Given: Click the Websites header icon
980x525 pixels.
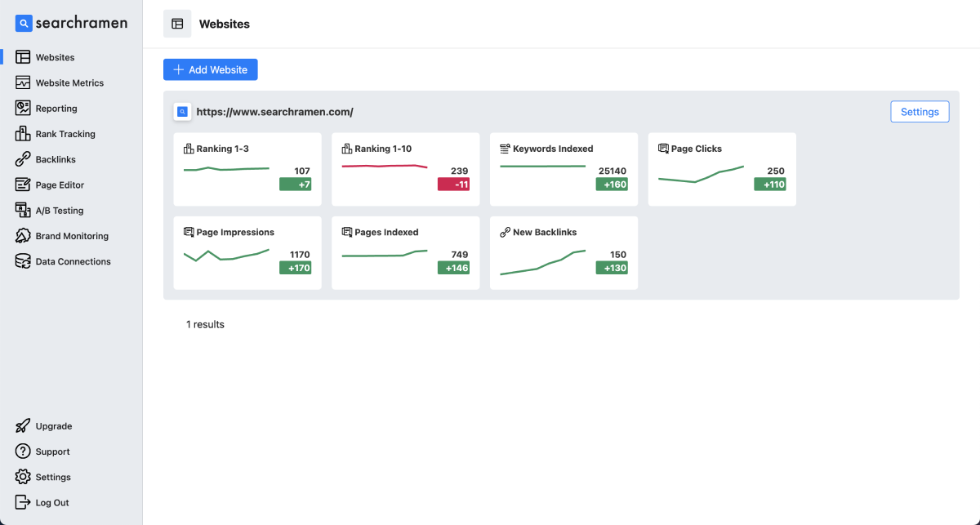Looking at the screenshot, I should (x=177, y=24).
